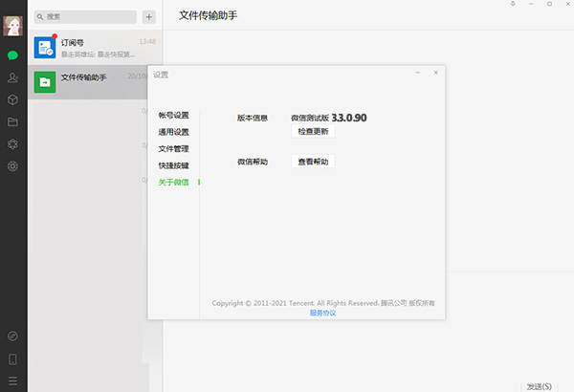Open the mini programs icon near sidebar bottom
The height and width of the screenshot is (392, 574).
click(x=13, y=337)
